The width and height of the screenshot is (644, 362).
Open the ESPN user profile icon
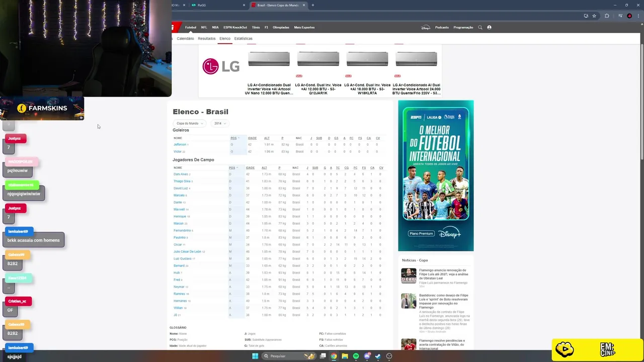[x=489, y=27]
